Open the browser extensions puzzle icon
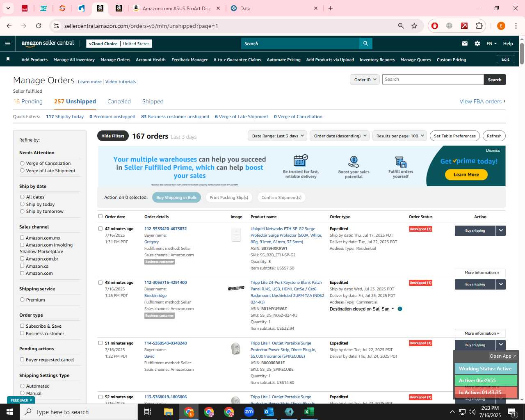This screenshot has width=525, height=420. point(479,26)
